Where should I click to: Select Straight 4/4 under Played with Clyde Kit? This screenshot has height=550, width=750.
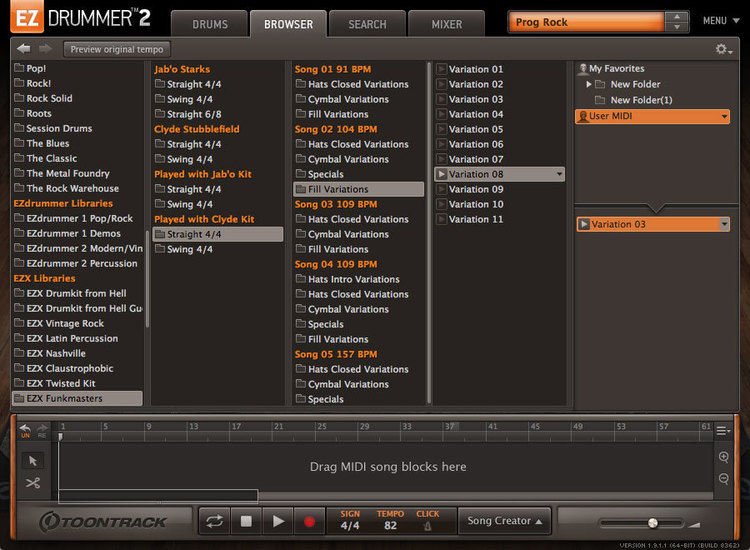(218, 234)
